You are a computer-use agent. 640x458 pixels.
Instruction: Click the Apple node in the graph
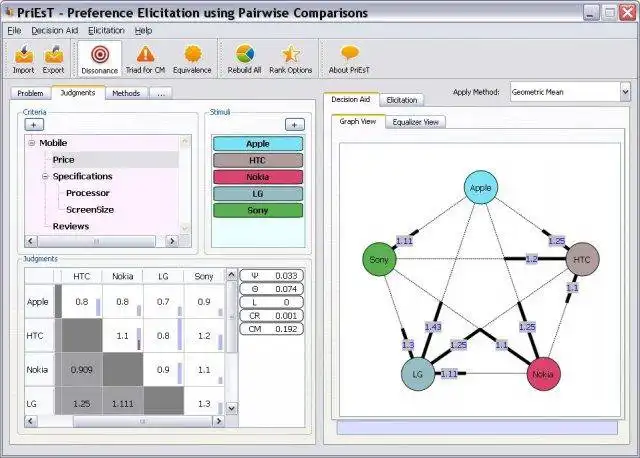pos(481,187)
